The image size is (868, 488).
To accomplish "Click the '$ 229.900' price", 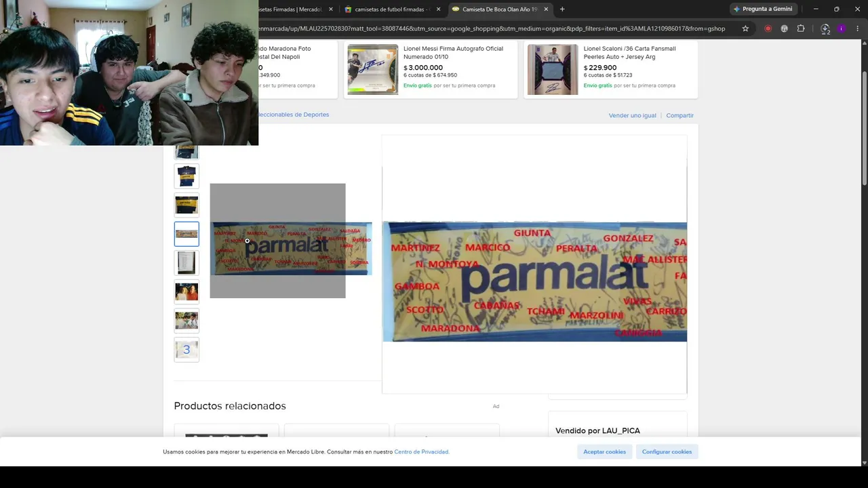I will pos(600,68).
